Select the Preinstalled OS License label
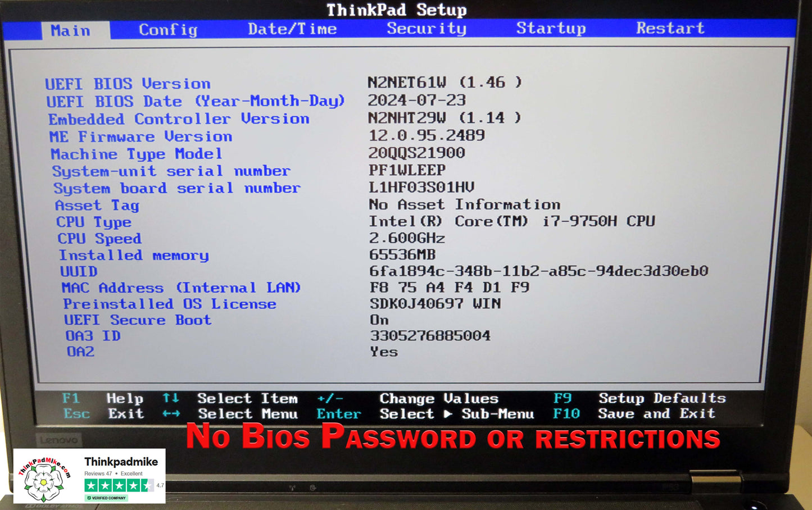Screen dimensions: 812x510 pyautogui.click(x=170, y=304)
